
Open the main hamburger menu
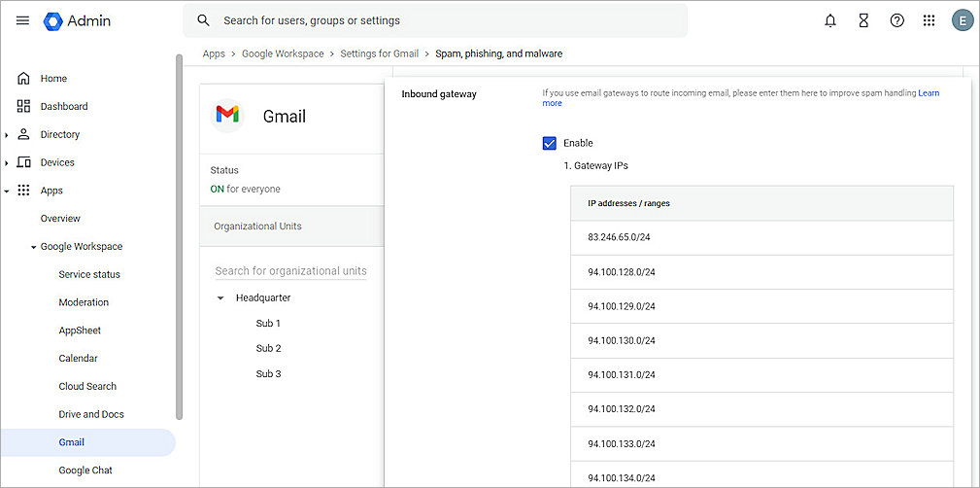22,20
